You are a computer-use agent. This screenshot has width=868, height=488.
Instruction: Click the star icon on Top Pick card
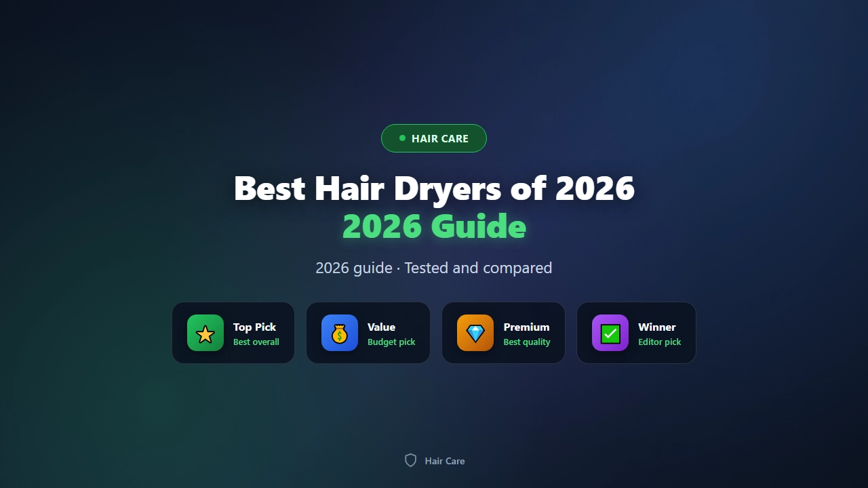pos(205,333)
